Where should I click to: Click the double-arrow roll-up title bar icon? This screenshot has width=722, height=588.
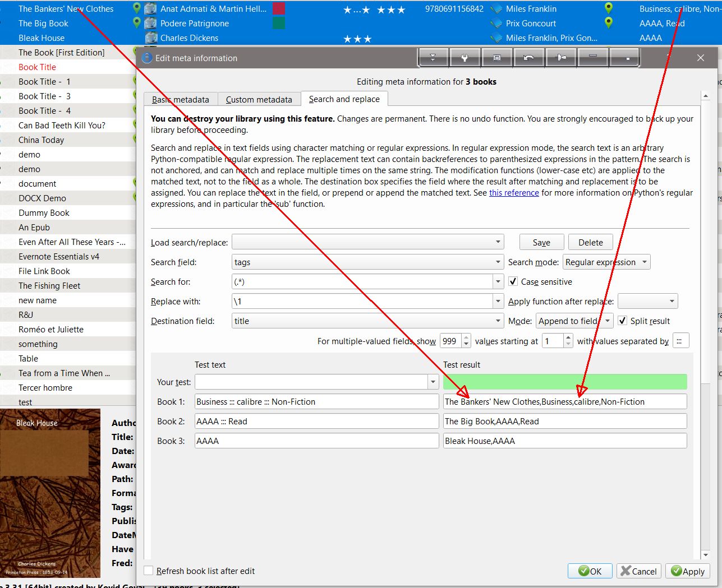pos(433,58)
